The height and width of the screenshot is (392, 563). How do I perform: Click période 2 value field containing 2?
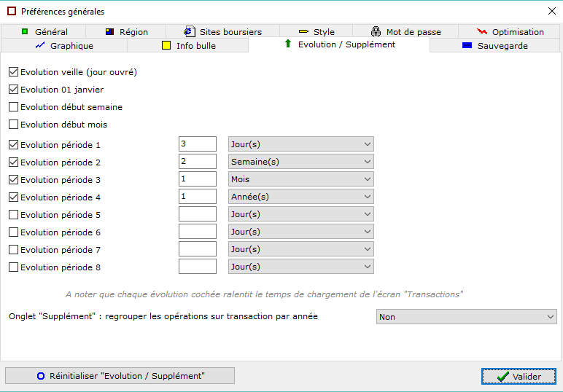coord(198,162)
